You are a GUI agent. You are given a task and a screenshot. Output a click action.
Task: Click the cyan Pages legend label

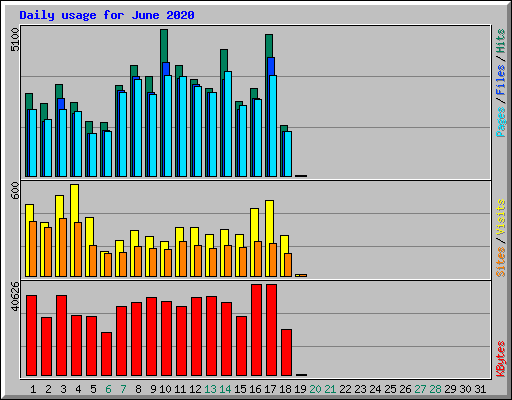pos(501,122)
